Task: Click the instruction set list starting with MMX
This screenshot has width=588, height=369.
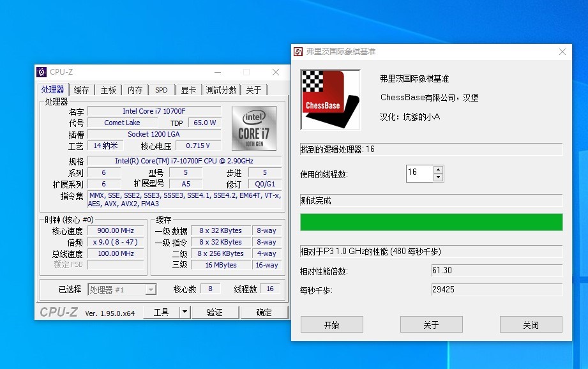Action: 185,199
